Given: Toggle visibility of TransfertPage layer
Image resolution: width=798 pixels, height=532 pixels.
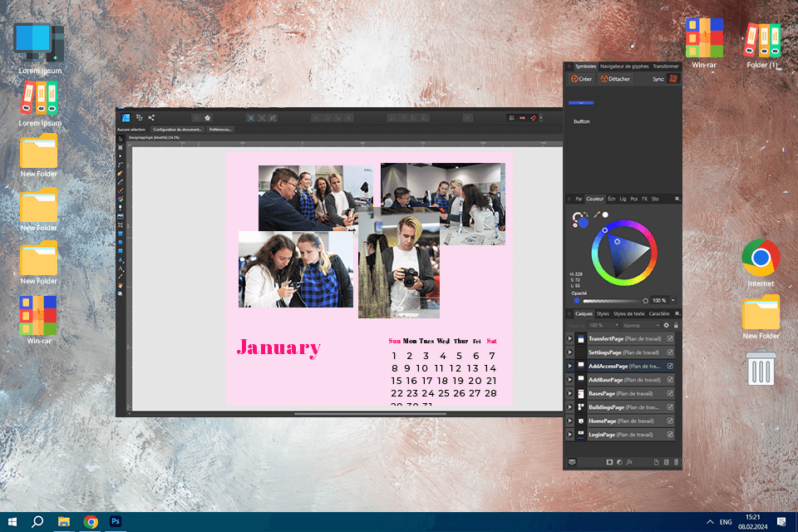Looking at the screenshot, I should 670,338.
